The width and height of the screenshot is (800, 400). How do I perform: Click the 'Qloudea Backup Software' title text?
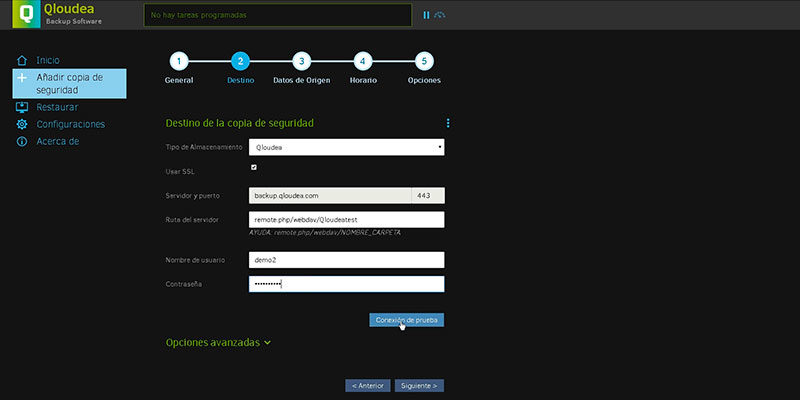[73, 14]
